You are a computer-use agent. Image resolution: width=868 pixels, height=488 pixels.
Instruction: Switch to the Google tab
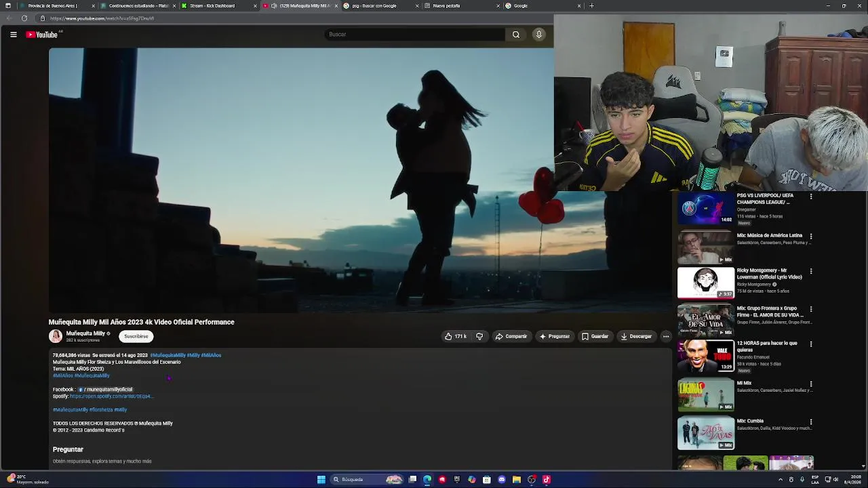[x=542, y=5]
